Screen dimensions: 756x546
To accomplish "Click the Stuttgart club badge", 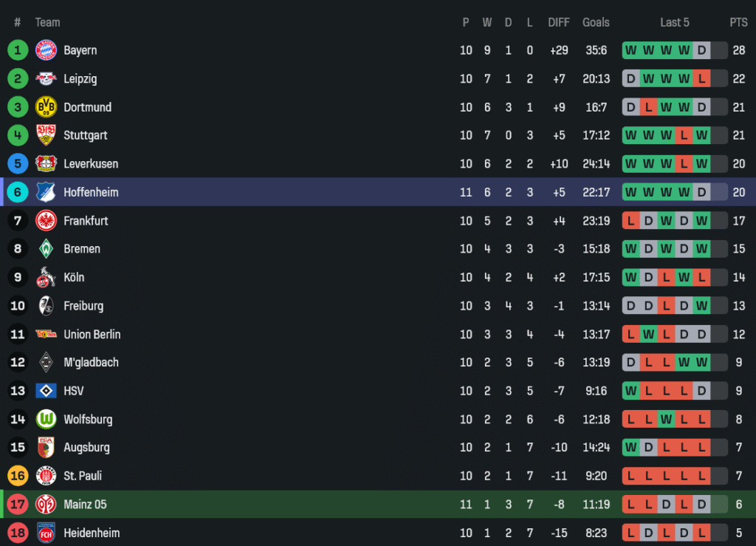I will click(x=46, y=135).
